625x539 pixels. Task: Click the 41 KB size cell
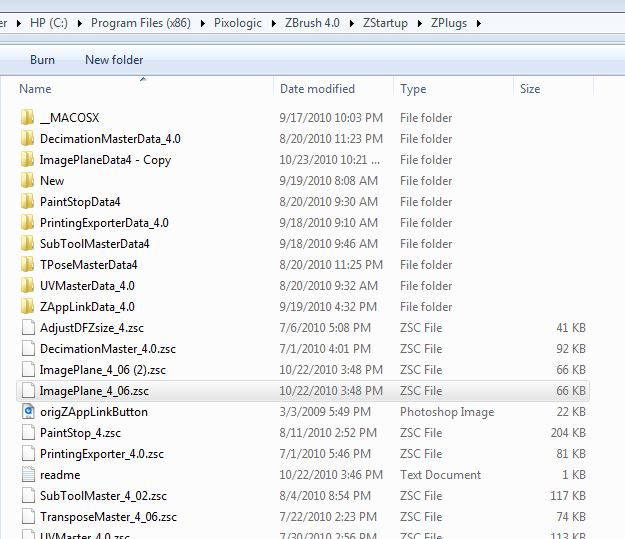571,328
